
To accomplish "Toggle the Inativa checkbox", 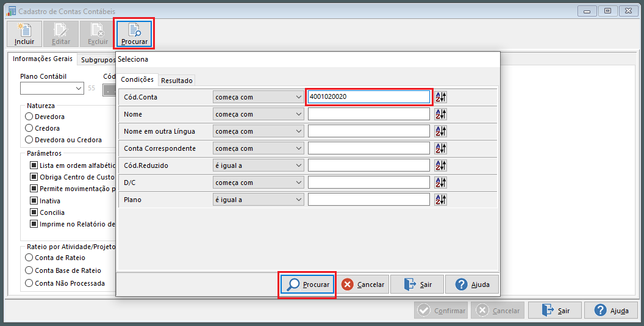I will click(34, 201).
